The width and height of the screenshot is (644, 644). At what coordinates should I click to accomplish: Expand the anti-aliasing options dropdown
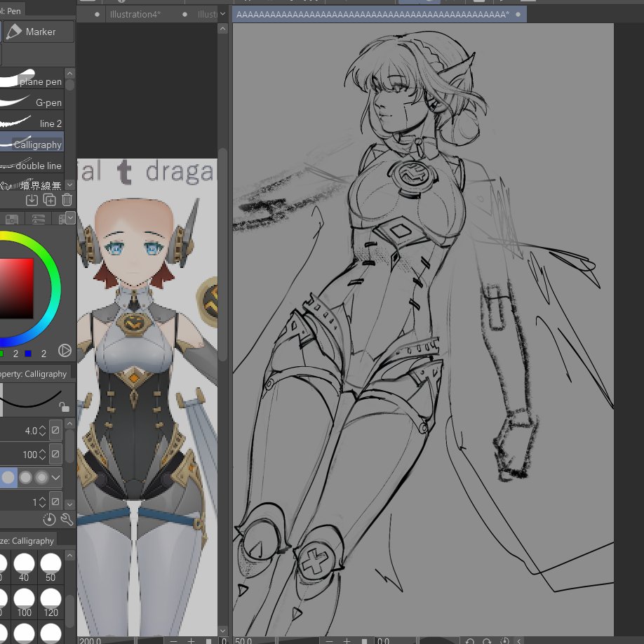tap(56, 478)
